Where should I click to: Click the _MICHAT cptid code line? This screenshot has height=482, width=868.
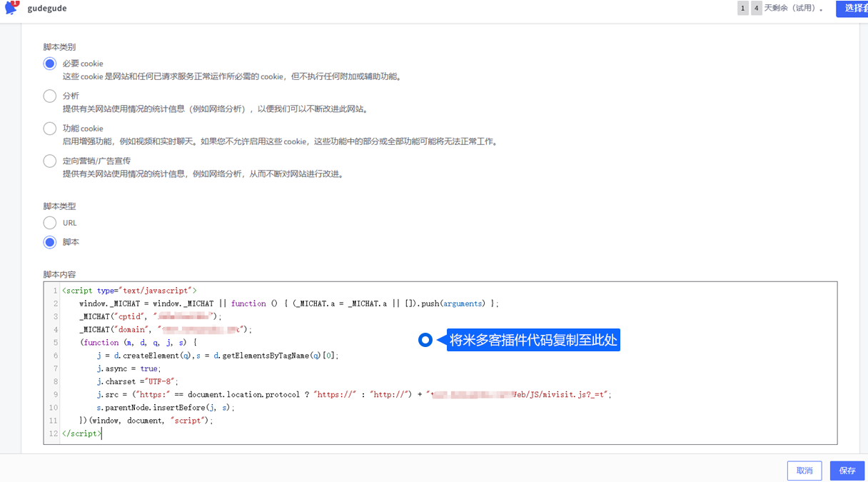(150, 316)
